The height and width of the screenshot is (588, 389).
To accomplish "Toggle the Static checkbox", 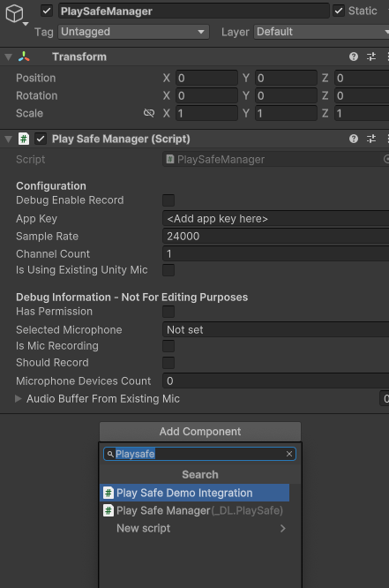I will 339,11.
